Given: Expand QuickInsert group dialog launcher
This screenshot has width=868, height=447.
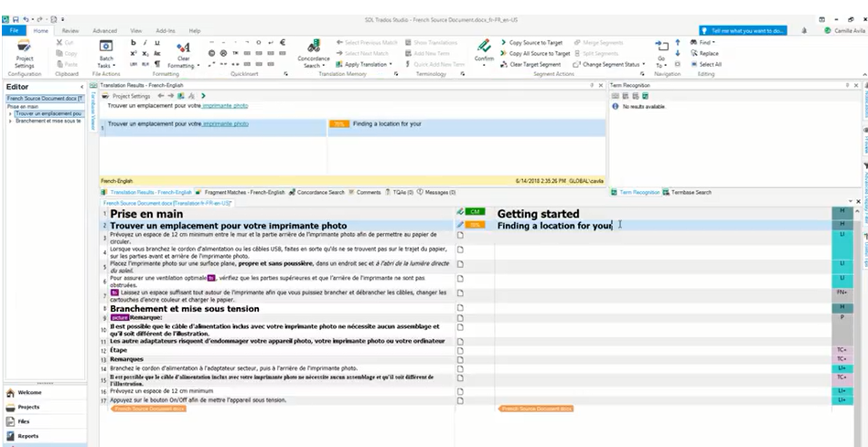Looking at the screenshot, I should pos(286,74).
